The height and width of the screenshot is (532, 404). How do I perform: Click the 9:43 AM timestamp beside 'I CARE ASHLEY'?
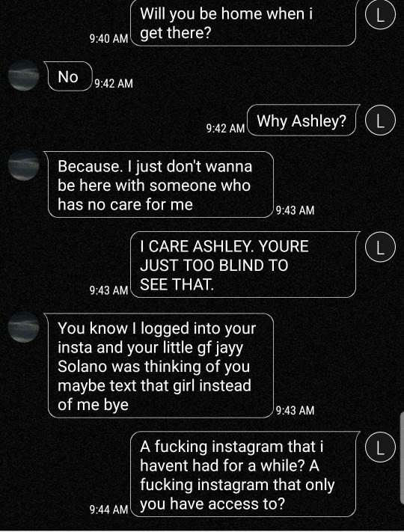tap(108, 290)
